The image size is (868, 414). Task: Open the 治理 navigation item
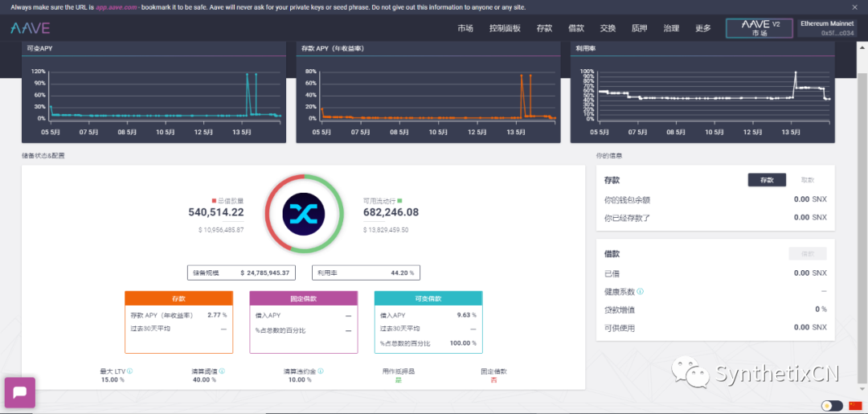671,28
